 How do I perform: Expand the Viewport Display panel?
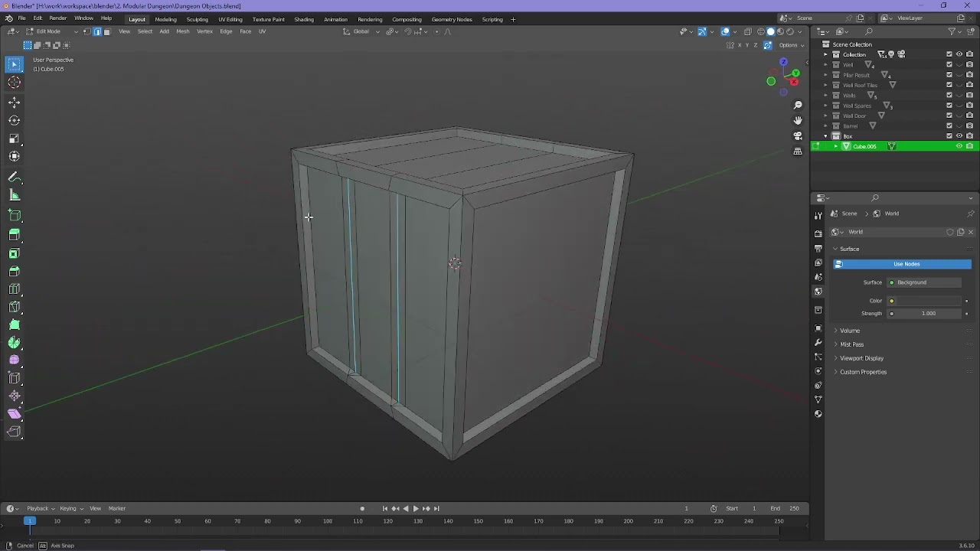861,358
